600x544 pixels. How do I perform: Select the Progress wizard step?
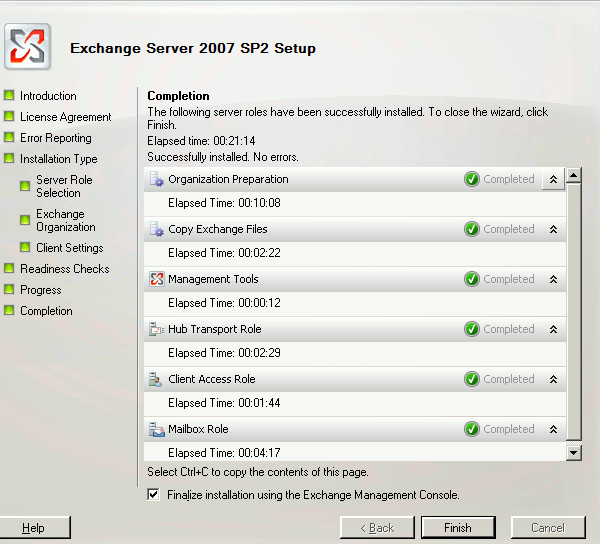(x=41, y=290)
